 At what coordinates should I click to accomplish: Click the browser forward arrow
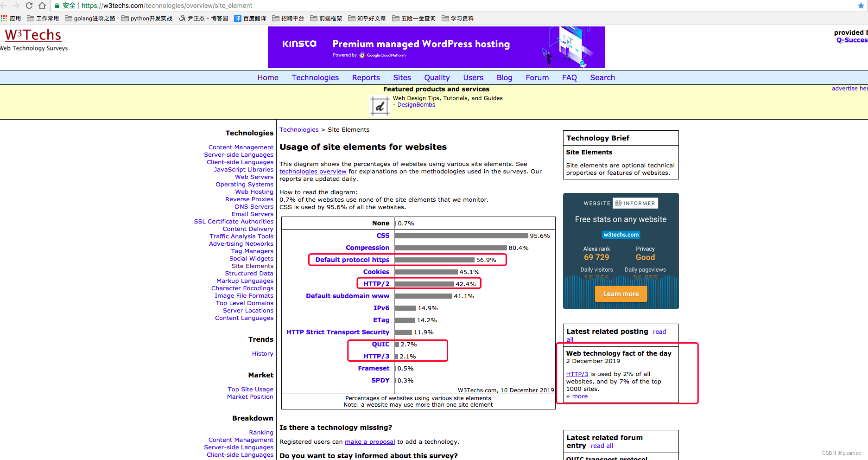point(16,6)
